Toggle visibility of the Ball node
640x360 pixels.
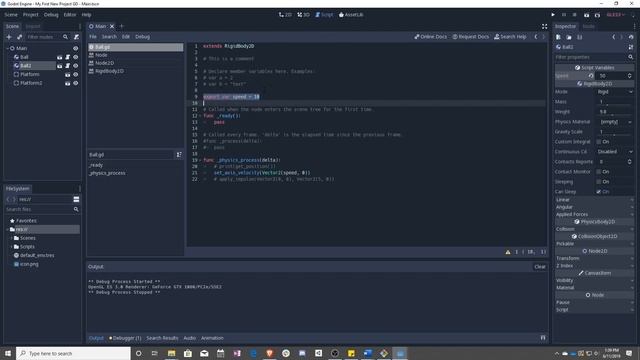click(76, 57)
